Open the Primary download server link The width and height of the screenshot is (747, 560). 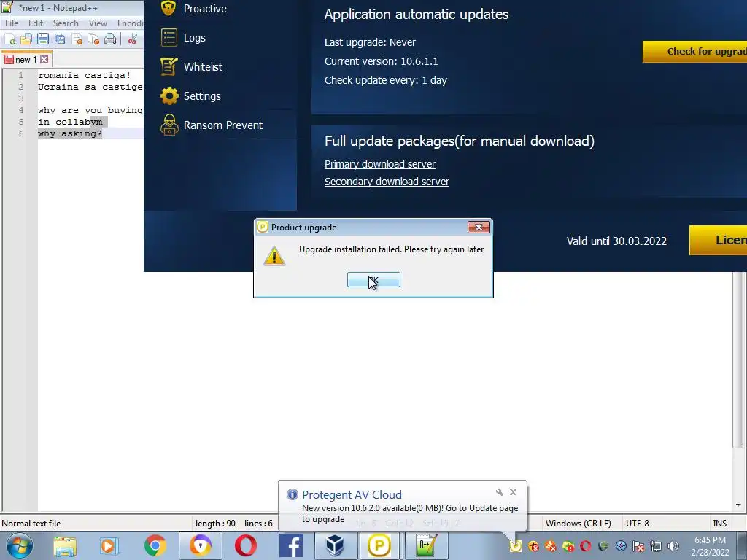tap(379, 164)
